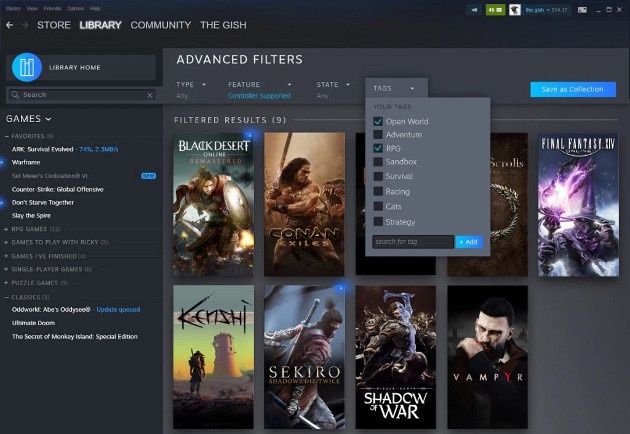Open the announcements megaphone icon
Viewport: 630px width, 434px height.
point(475,10)
